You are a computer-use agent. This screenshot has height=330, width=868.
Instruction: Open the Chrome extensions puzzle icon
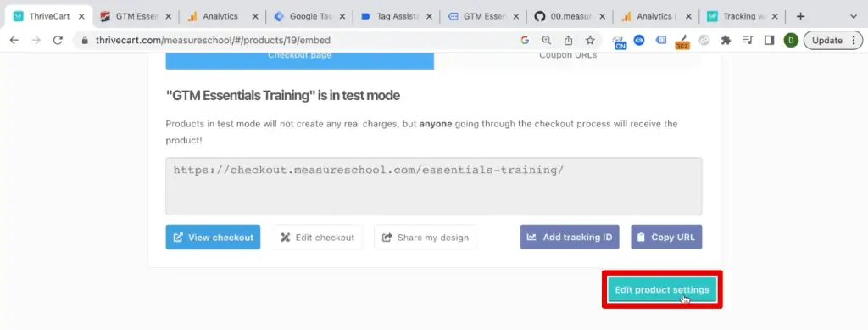coord(726,41)
